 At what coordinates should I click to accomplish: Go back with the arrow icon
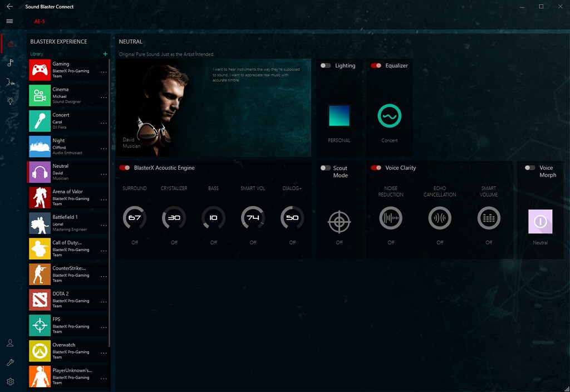pyautogui.click(x=10, y=7)
